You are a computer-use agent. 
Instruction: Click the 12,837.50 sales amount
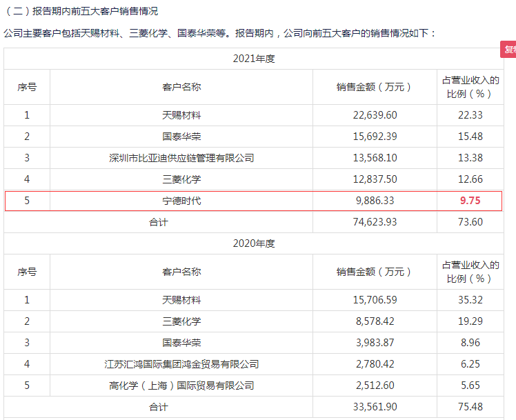click(375, 179)
